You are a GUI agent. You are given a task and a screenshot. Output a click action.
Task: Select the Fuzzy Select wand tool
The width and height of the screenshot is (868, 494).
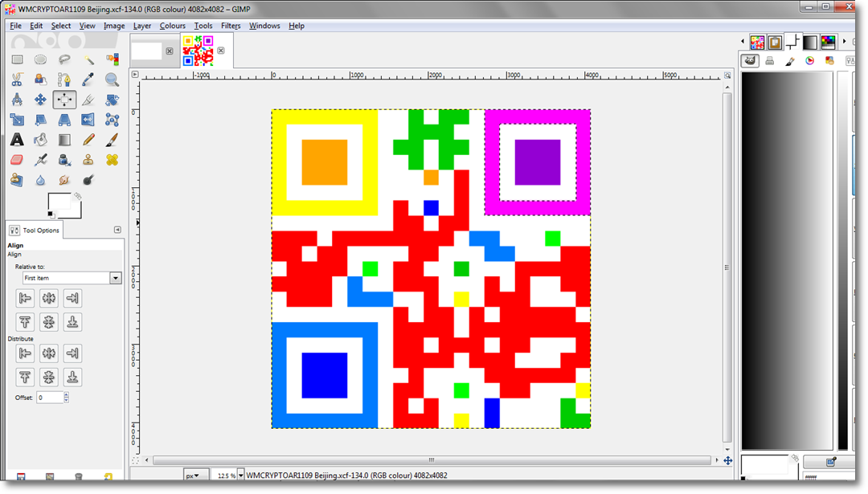click(88, 59)
